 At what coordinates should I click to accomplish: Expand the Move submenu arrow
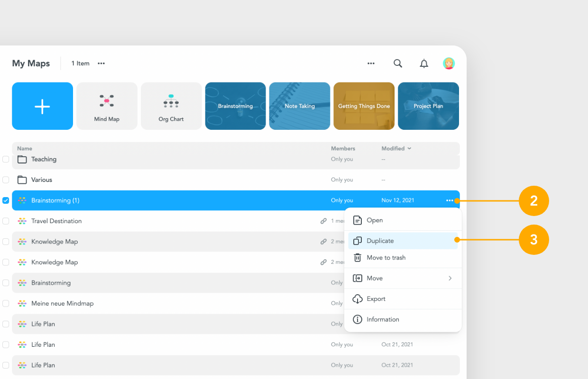450,278
